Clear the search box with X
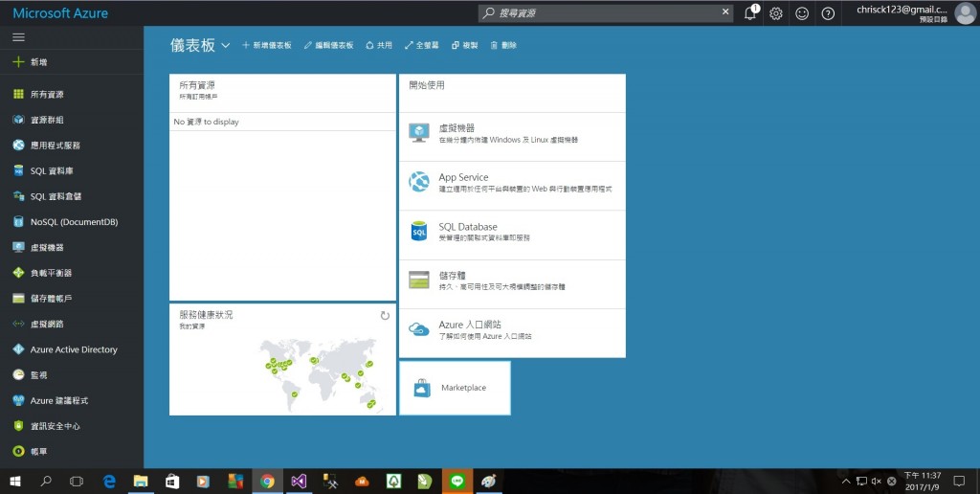Screen dimensions: 980x494 point(725,11)
